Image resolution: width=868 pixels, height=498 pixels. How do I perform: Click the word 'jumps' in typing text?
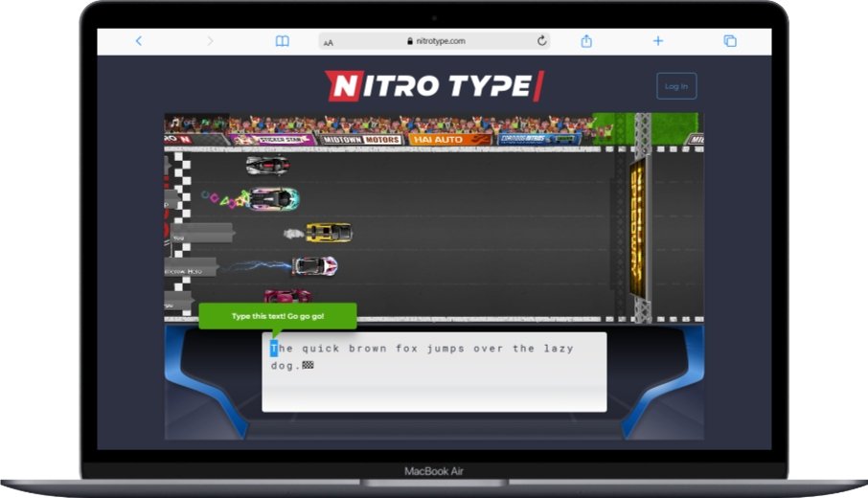point(445,349)
